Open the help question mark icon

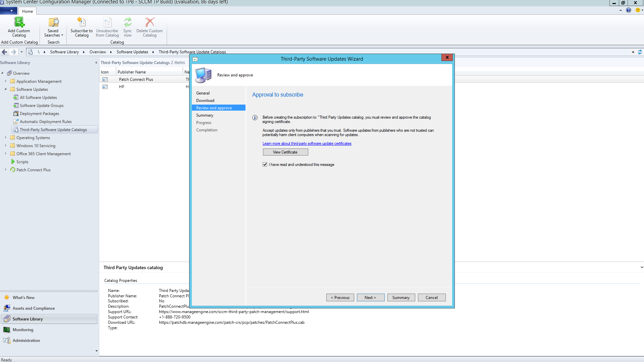[629, 10]
